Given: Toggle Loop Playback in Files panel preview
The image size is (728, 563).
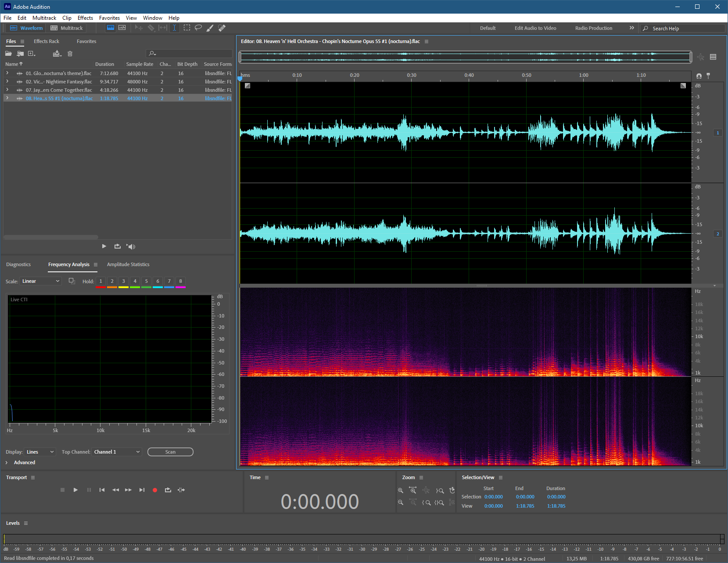Looking at the screenshot, I should coord(117,246).
